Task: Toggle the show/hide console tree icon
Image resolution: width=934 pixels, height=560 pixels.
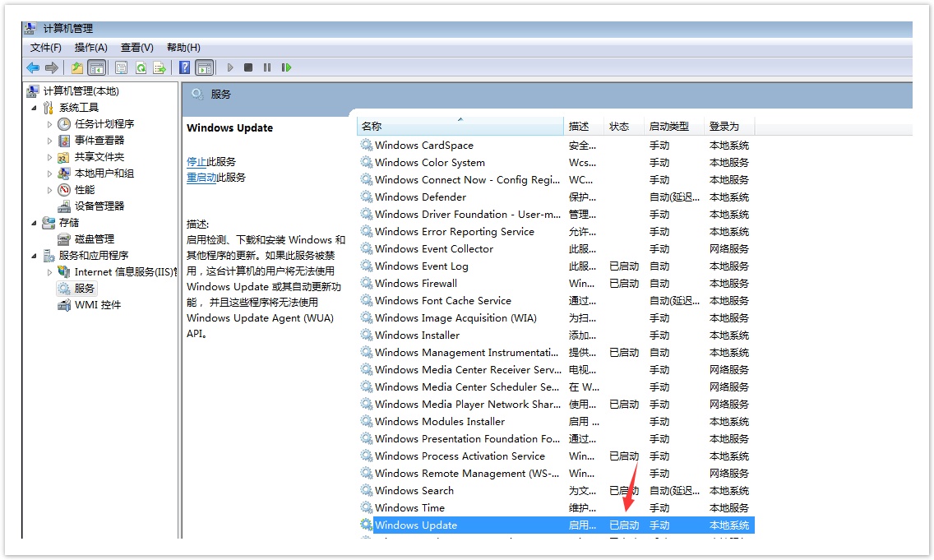Action: [x=96, y=68]
